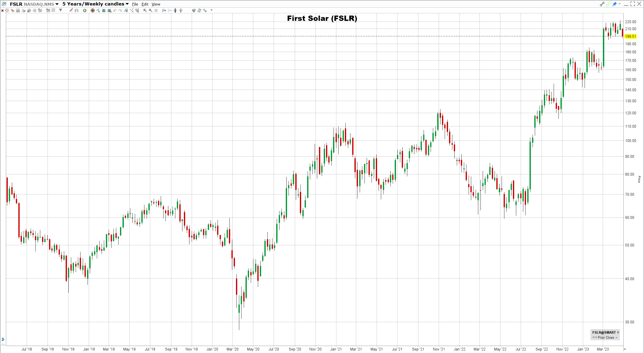Click the refresh chart arrows icon
This screenshot has width=644, height=353.
point(199,10)
